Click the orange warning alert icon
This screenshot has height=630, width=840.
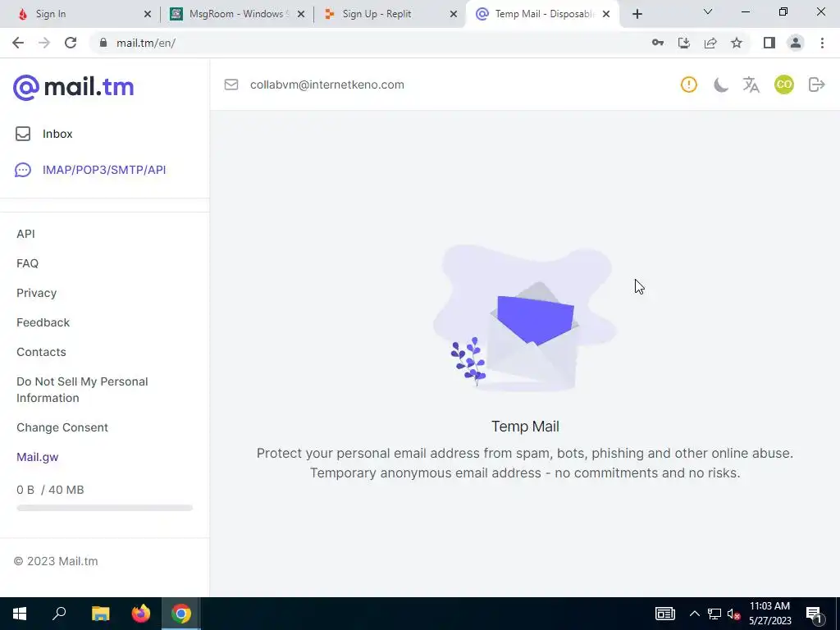689,84
